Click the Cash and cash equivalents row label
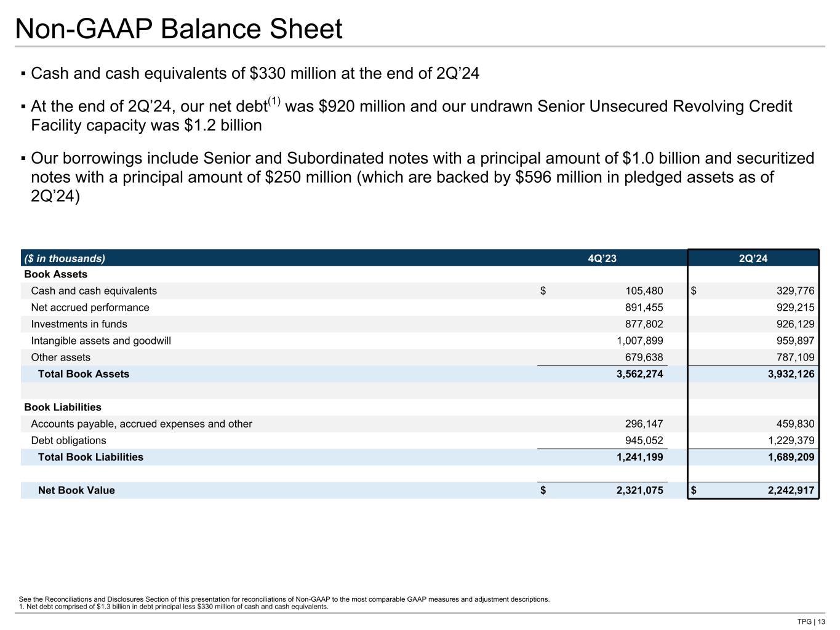Viewport: 840px width, 630px height. click(x=94, y=291)
